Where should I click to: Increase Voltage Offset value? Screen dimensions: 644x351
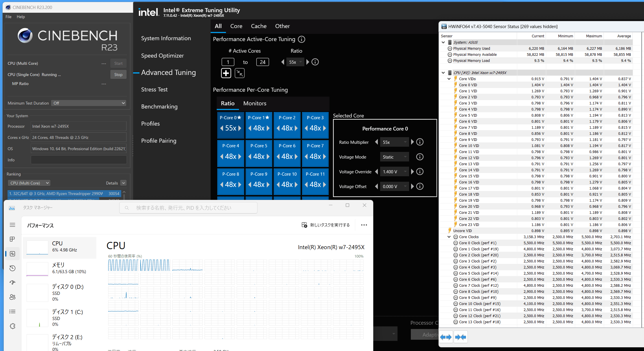click(x=412, y=186)
